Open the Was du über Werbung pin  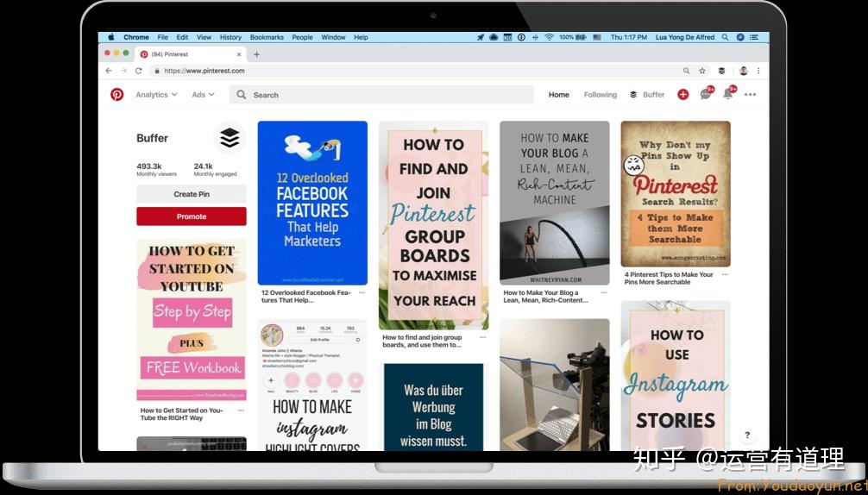coord(433,407)
